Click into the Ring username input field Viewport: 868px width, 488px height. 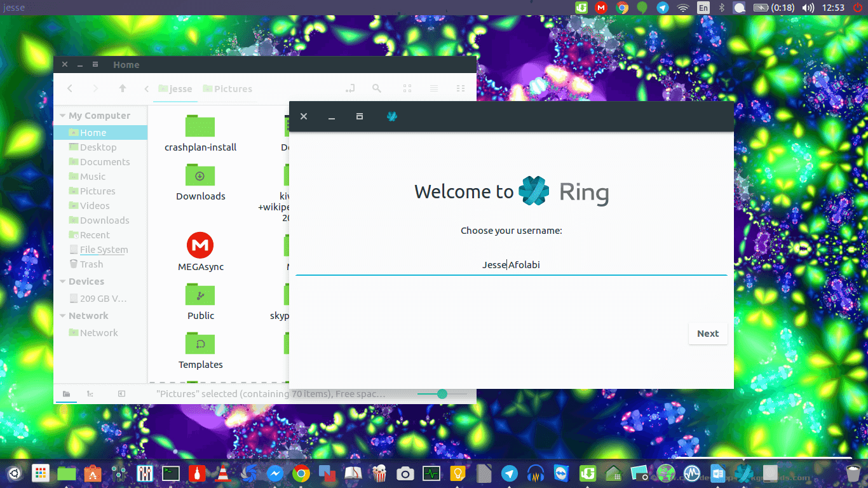point(512,265)
